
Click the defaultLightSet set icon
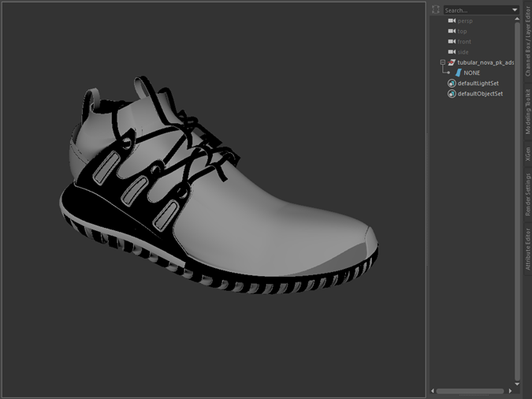[x=452, y=84]
